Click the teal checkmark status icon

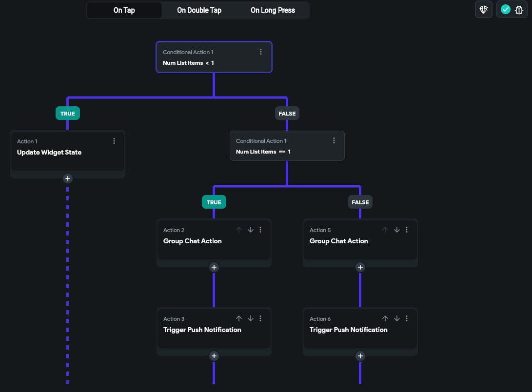pos(506,10)
